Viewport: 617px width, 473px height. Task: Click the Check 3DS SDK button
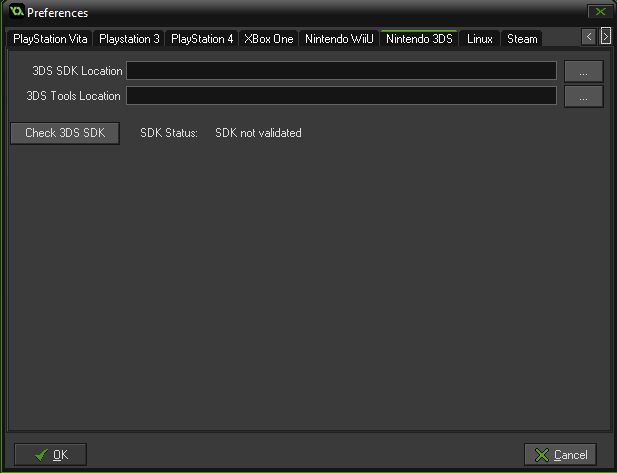[65, 133]
